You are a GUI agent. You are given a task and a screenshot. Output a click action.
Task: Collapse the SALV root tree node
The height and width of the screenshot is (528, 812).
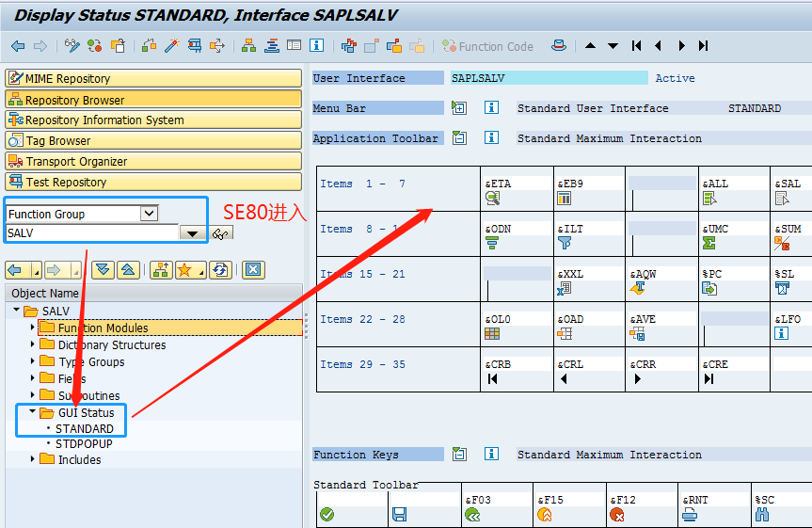tap(17, 310)
